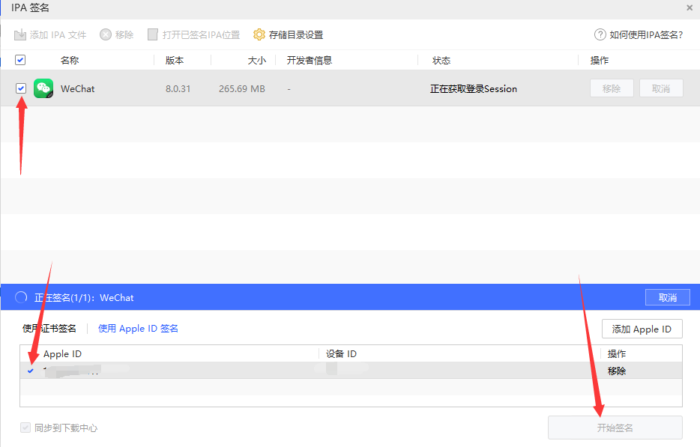Viewport: 700px width, 447px height.
Task: Click 打开已签名IPA位置 toolbar label
Action: pos(201,35)
